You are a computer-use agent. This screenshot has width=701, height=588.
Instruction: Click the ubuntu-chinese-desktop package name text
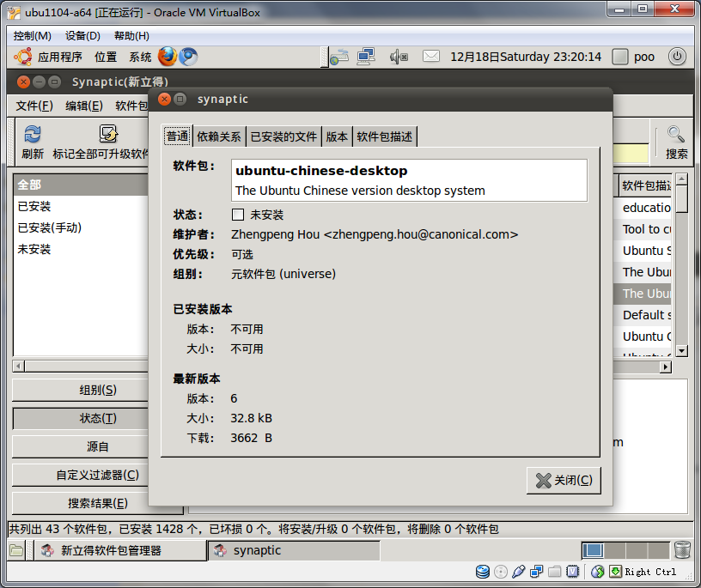(321, 171)
